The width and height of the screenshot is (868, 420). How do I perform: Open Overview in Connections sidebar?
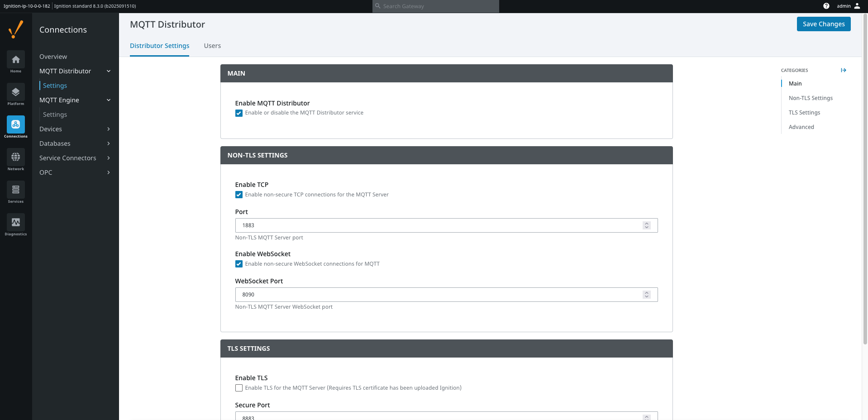pos(53,57)
